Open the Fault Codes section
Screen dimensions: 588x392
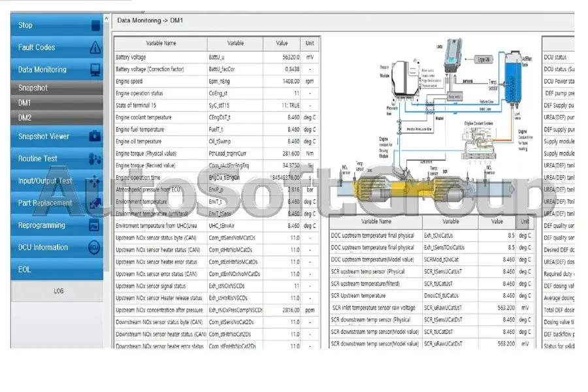click(x=57, y=47)
